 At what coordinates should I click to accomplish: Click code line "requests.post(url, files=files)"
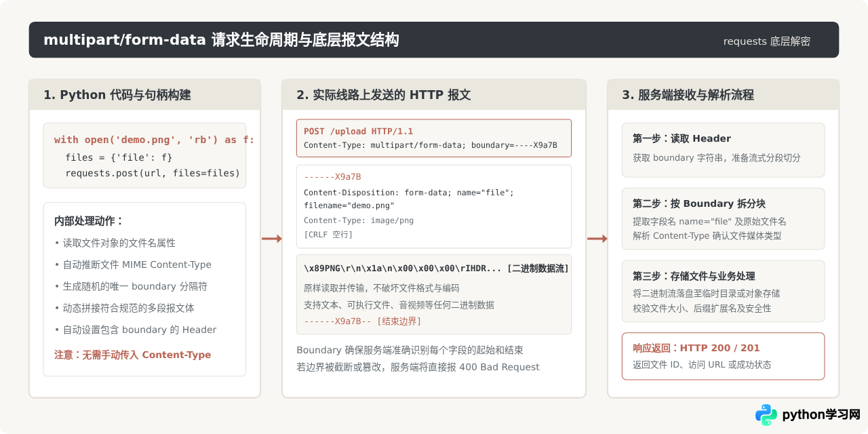tap(153, 174)
